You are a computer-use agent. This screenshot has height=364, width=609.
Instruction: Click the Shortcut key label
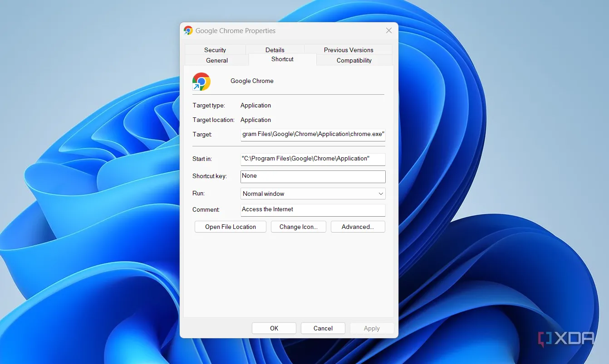tap(209, 176)
